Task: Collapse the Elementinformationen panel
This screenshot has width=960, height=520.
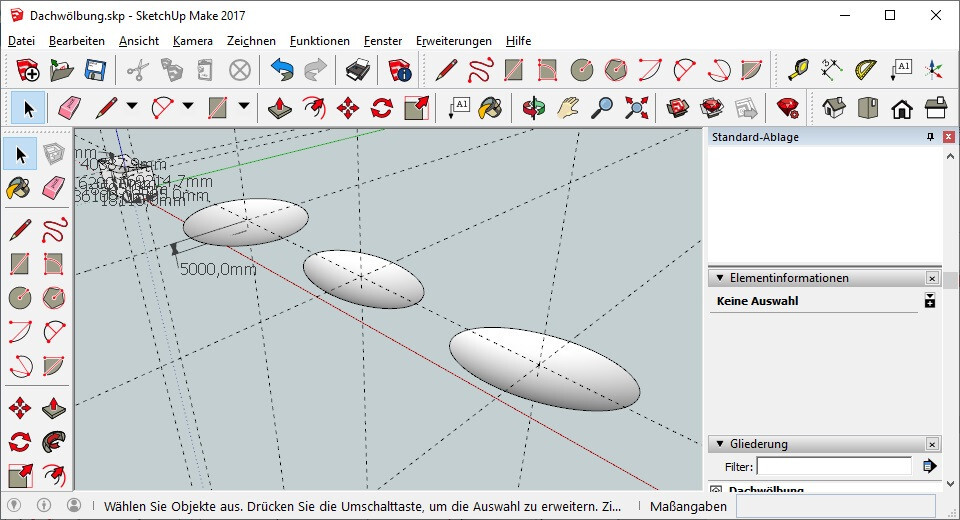Action: pyautogui.click(x=720, y=277)
